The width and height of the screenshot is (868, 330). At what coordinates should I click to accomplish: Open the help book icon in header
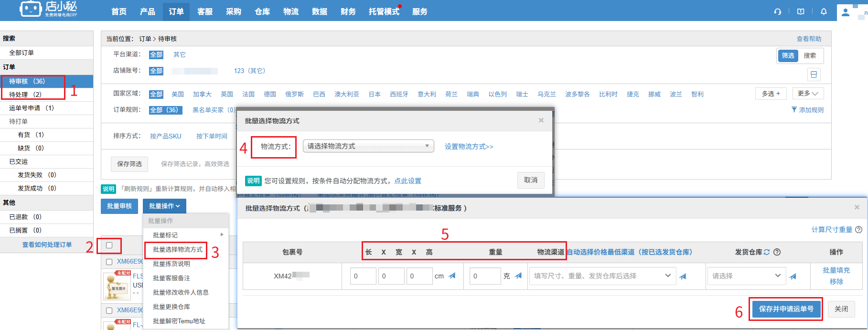click(x=801, y=12)
